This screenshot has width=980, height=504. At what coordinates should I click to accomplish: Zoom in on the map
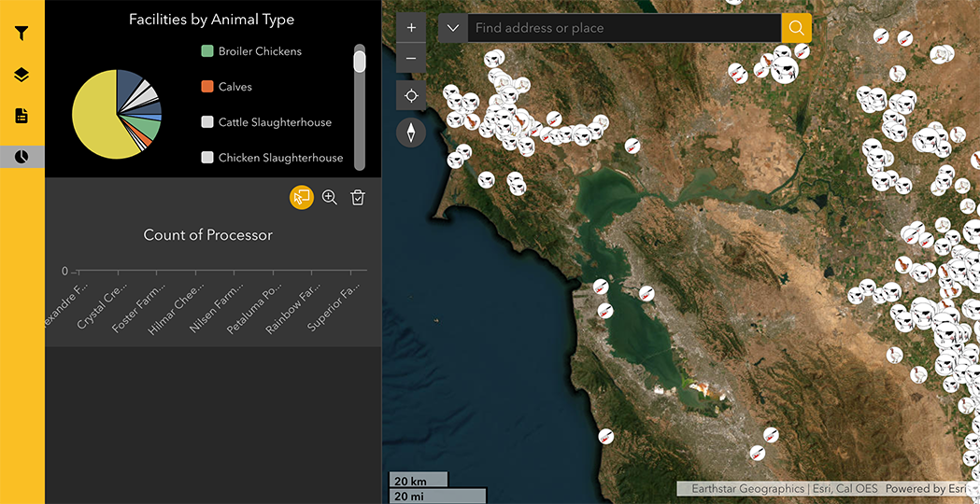pyautogui.click(x=411, y=28)
